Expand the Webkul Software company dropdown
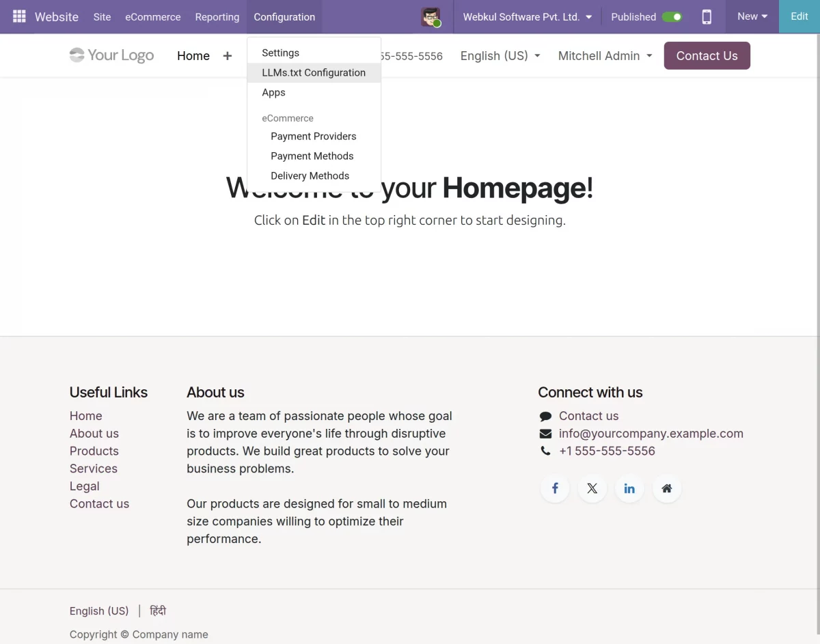This screenshot has height=644, width=820. tap(527, 17)
